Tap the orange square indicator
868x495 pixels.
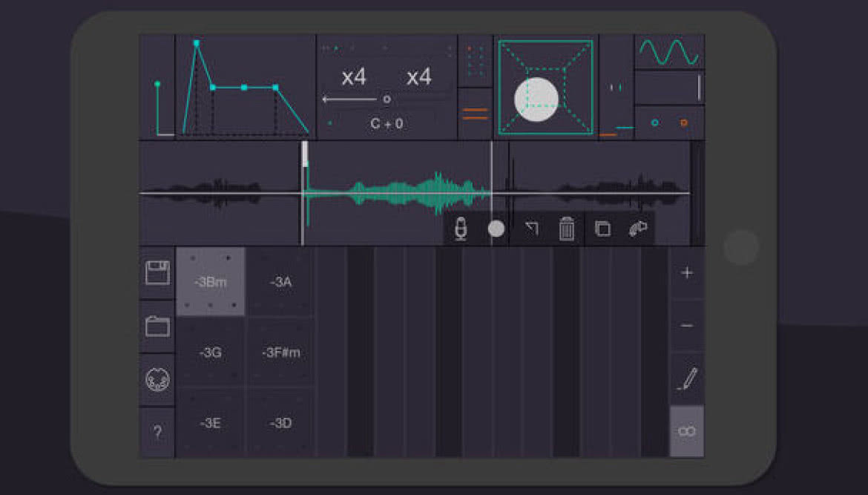click(684, 122)
